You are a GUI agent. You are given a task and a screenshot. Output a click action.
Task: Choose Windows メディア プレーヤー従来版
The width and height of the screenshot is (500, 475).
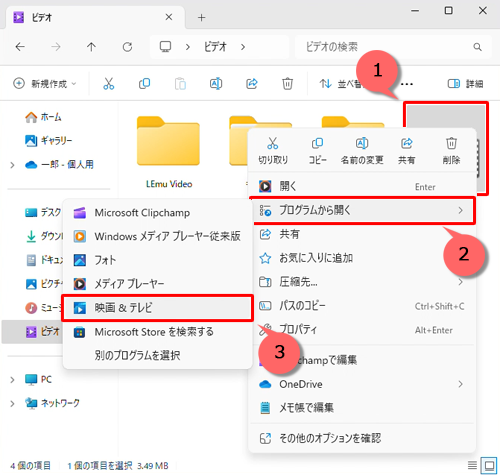[x=157, y=236]
